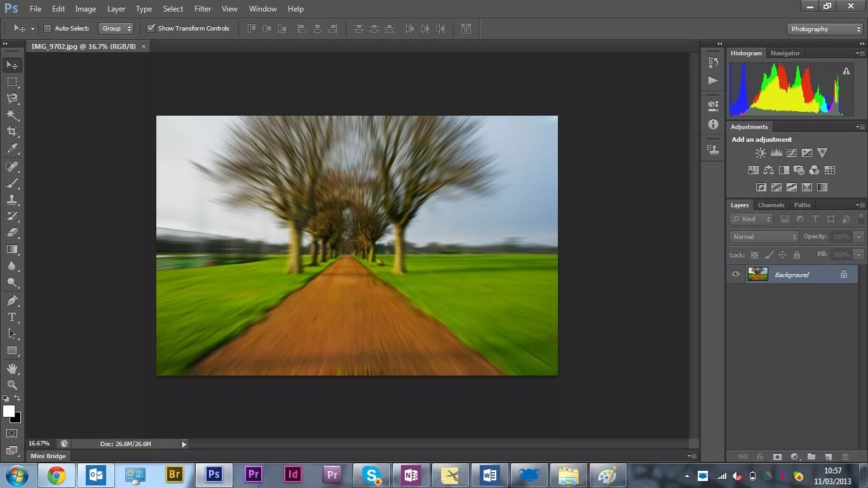Select the Magic Wand tool
The height and width of the screenshot is (488, 868).
point(12,115)
